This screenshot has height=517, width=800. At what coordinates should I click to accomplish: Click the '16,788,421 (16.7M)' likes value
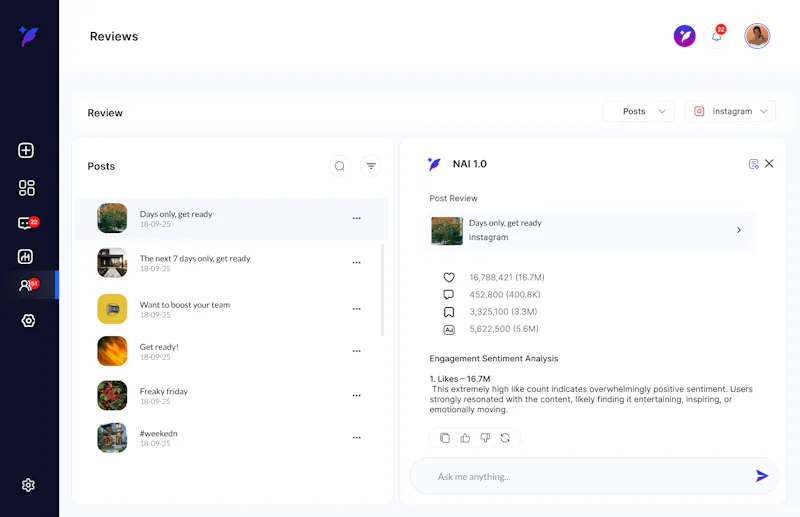(507, 278)
